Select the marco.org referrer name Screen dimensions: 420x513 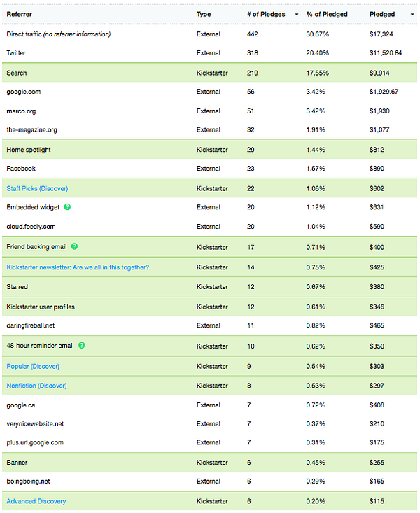click(x=21, y=111)
